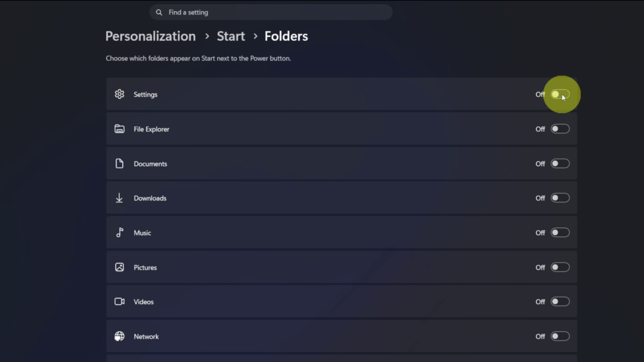Screen dimensions: 644x362
Task: Switch on the Downloads folder toggle
Action: 560,198
